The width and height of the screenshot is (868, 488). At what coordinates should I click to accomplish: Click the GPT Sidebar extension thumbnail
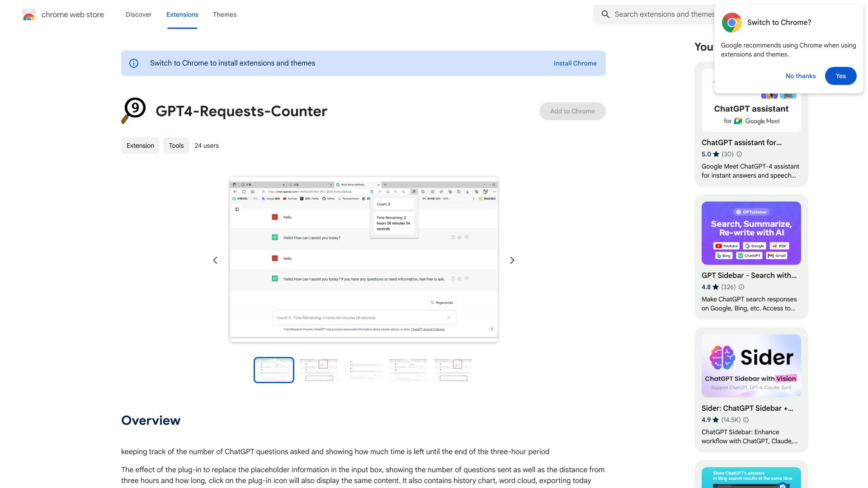point(751,232)
